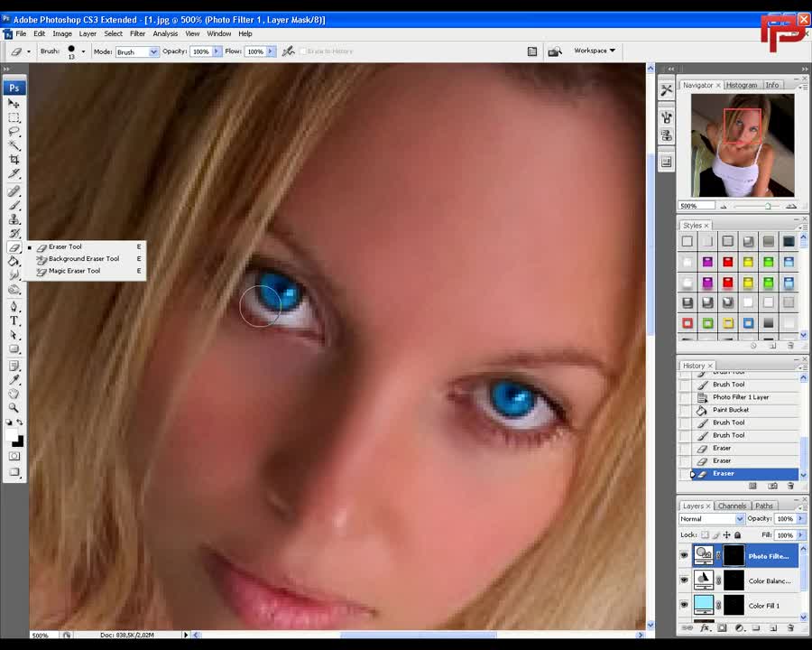Select the Clone Stamp tool

[14, 219]
